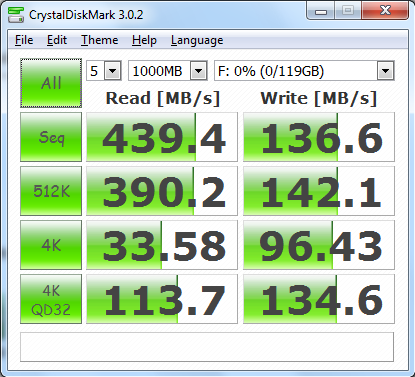The width and height of the screenshot is (415, 377).
Task: Click the Write [MB/s] column header
Action: [x=319, y=98]
